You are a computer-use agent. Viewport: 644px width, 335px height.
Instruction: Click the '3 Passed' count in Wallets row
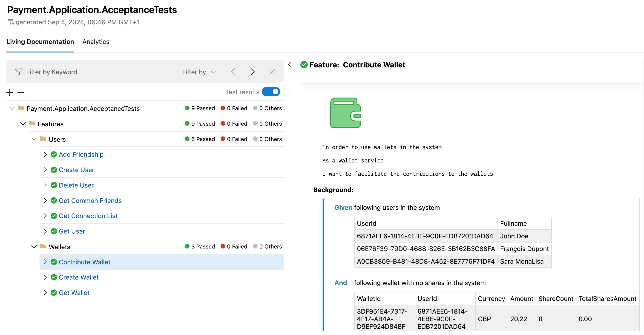(200, 246)
